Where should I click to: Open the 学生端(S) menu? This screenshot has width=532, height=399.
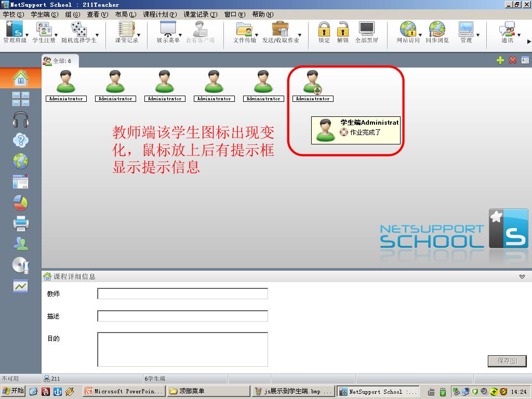tap(45, 14)
